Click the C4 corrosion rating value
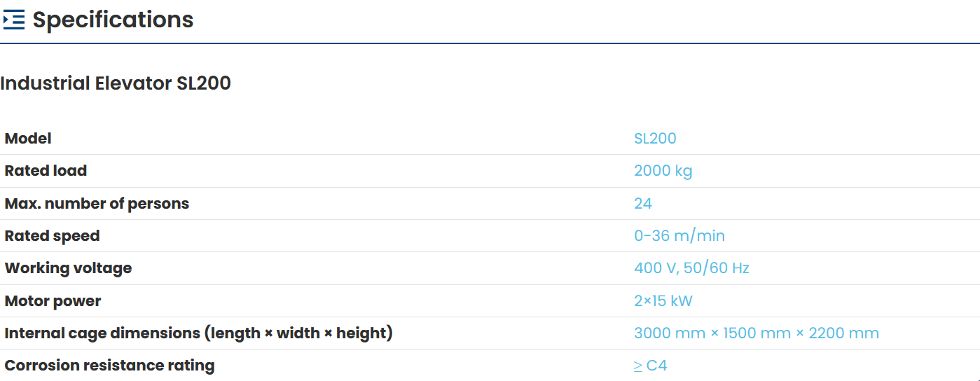Viewport: 980px width, 381px height. pyautogui.click(x=656, y=366)
